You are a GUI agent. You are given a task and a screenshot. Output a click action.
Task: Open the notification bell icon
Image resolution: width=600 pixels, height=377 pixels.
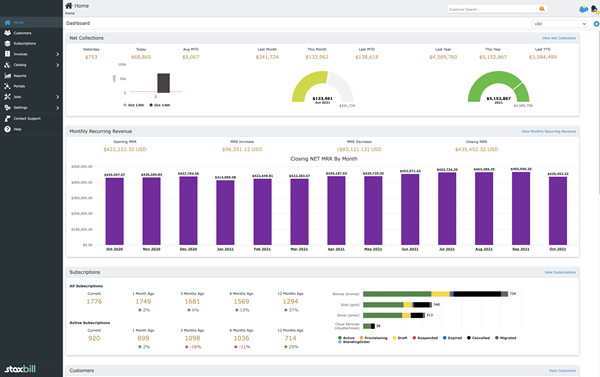(x=595, y=9)
